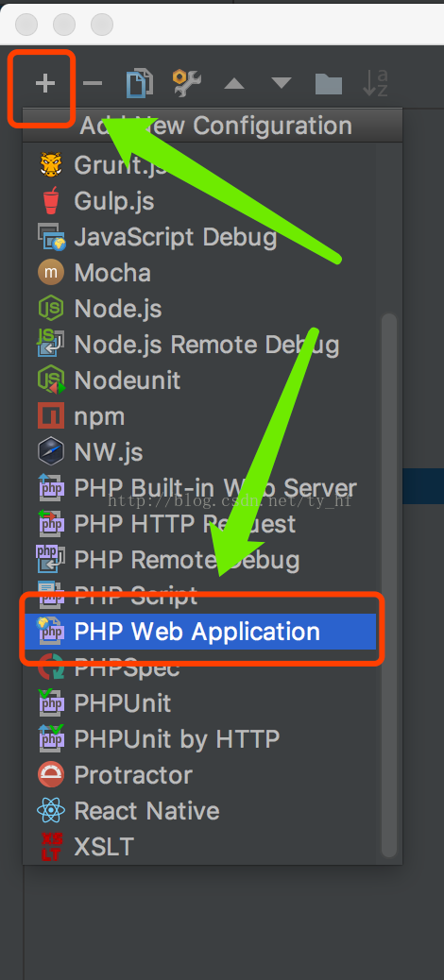444x980 pixels.
Task: Click the JavaScript Debug icon
Action: 51,237
